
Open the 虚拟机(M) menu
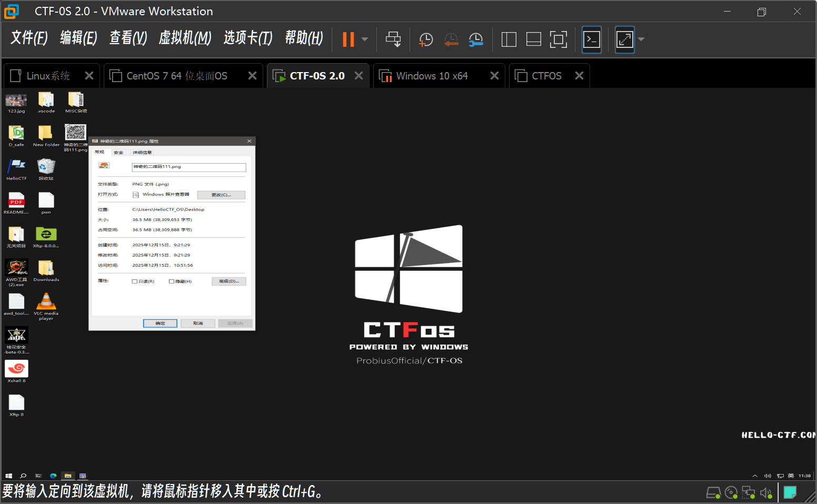pos(185,38)
